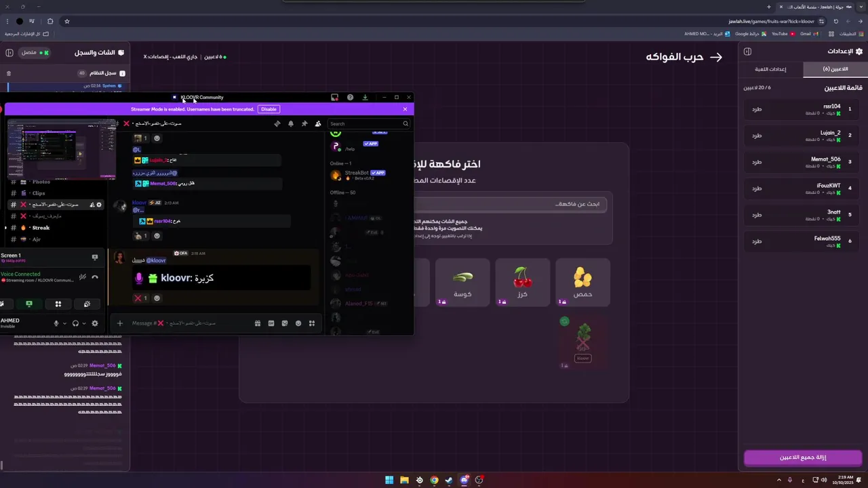This screenshot has width=868, height=488.
Task: Add reaction beside the X reaction
Action: point(157,298)
